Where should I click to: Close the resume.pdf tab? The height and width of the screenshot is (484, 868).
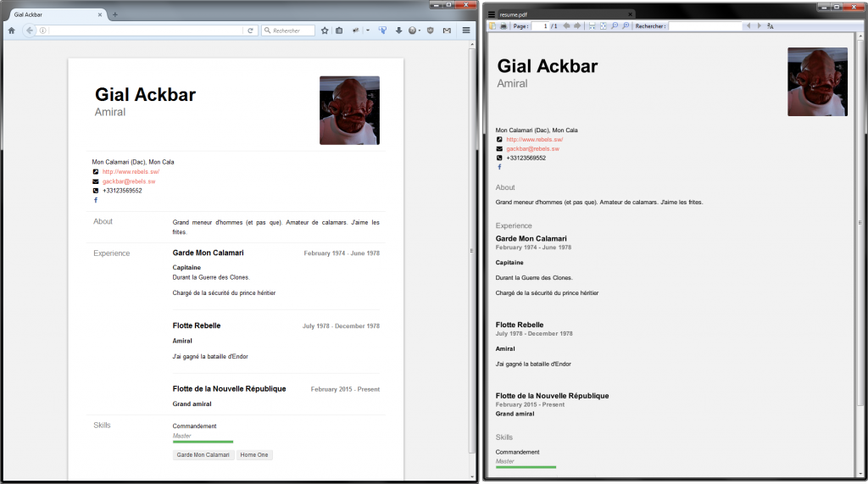click(x=630, y=14)
